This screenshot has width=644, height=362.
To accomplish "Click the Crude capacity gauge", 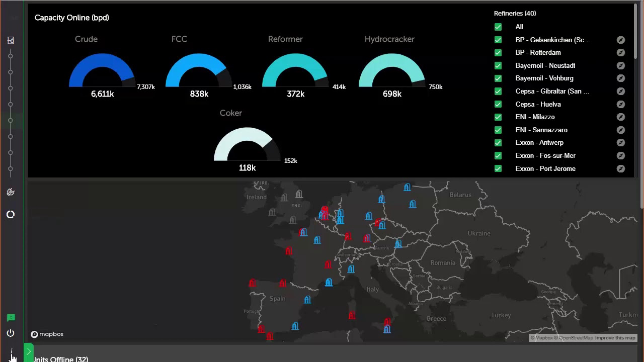I will coord(102,70).
